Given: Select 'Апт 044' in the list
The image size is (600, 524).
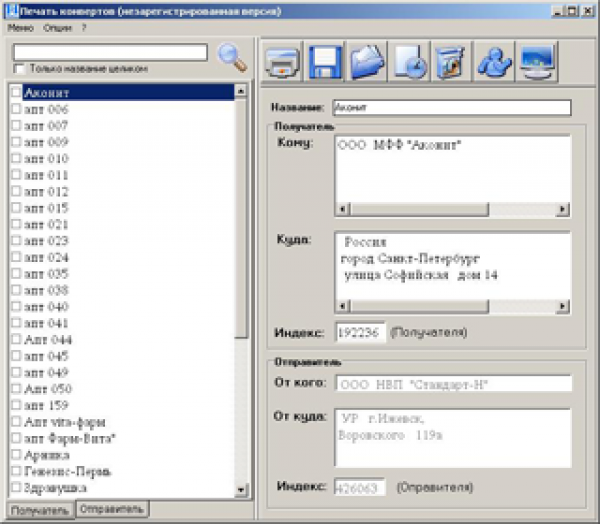Looking at the screenshot, I should point(48,340).
